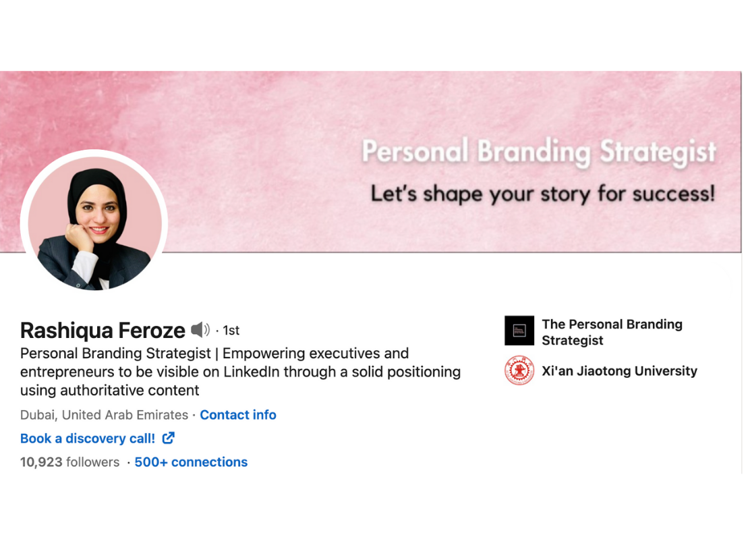This screenshot has width=746, height=560.
Task: Click the Dubai, United Arab Emirates location
Action: [104, 415]
